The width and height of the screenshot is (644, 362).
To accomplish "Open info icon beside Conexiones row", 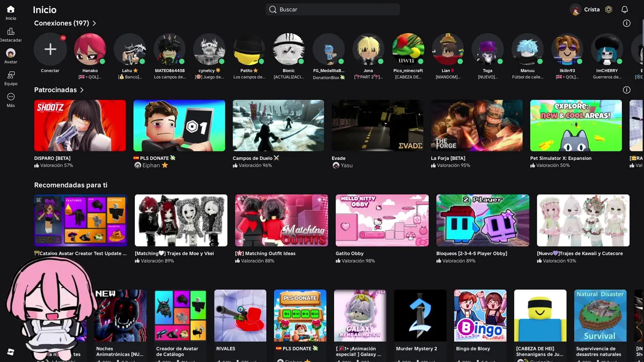I will pyautogui.click(x=626, y=23).
